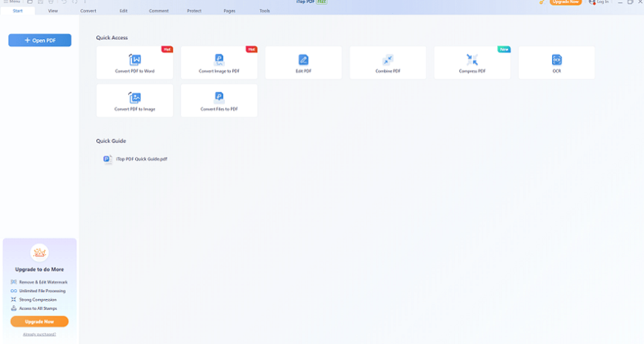Viewport: 644px width, 344px height.
Task: Click the Undo arrow in the toolbar
Action: click(65, 2)
